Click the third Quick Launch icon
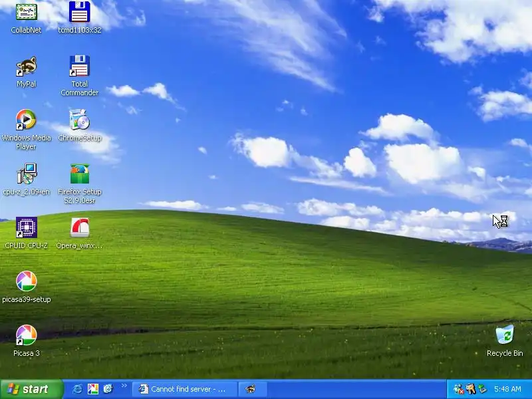The width and height of the screenshot is (532, 399). [108, 389]
